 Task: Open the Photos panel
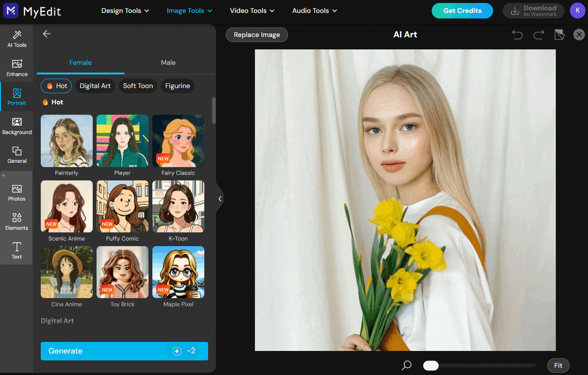17,192
